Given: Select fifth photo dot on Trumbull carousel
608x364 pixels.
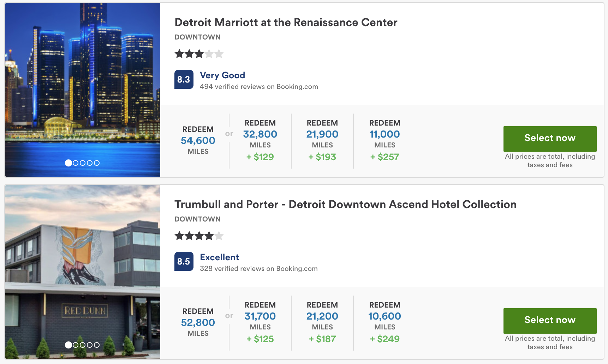Looking at the screenshot, I should 97,345.
